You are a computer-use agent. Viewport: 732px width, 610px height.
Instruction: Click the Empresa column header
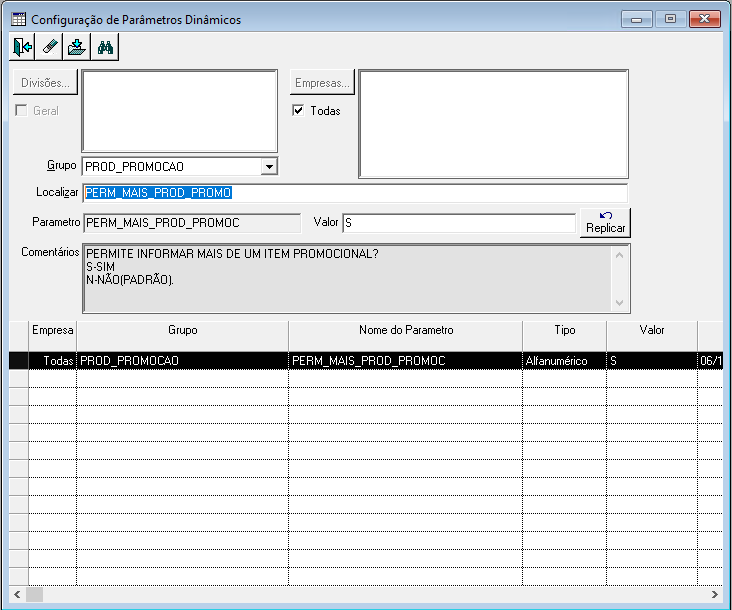pyautogui.click(x=52, y=335)
